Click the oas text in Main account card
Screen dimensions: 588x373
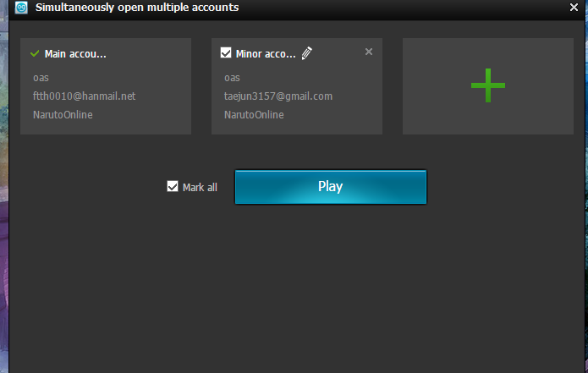click(41, 78)
